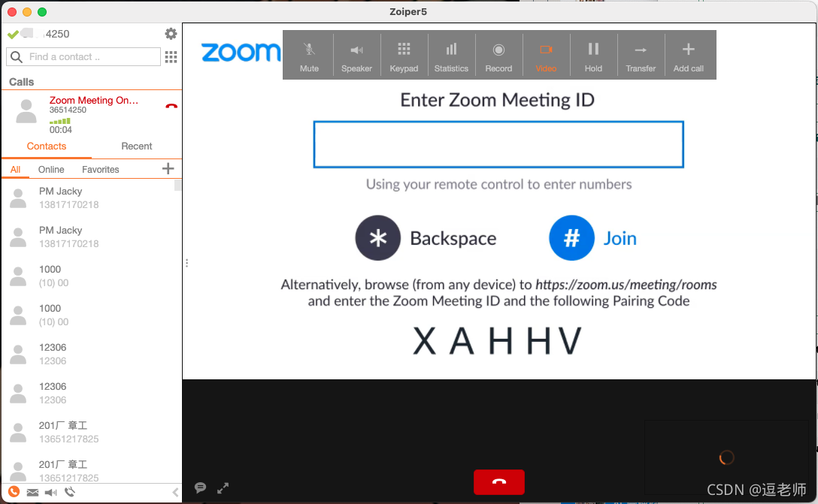The height and width of the screenshot is (504, 818).
Task: Click the Zoom logo
Action: coord(241,52)
